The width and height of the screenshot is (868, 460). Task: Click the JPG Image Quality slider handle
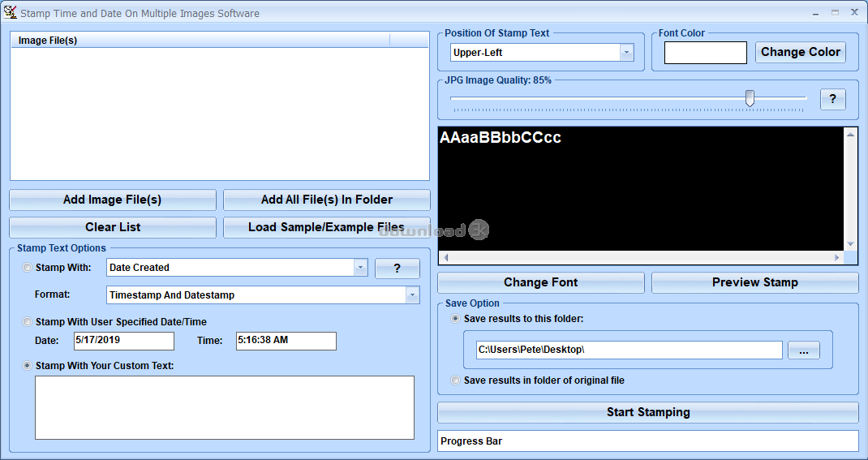pos(750,98)
